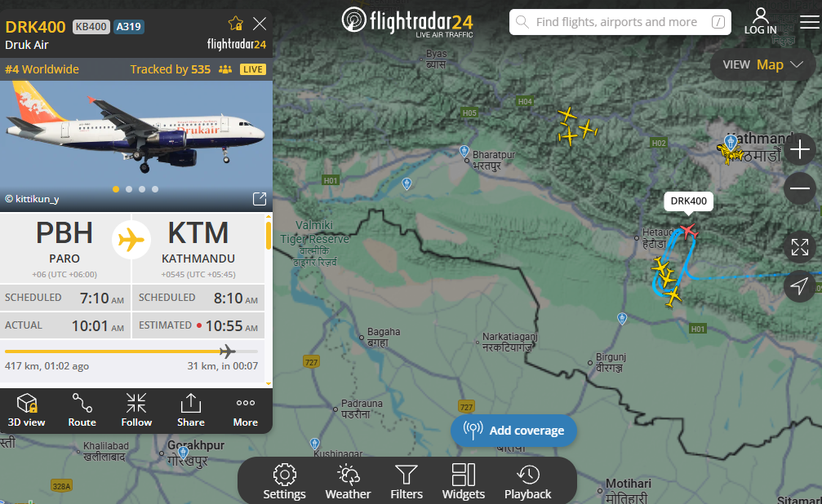Toggle fullscreen map mode
The width and height of the screenshot is (822, 504).
click(799, 247)
